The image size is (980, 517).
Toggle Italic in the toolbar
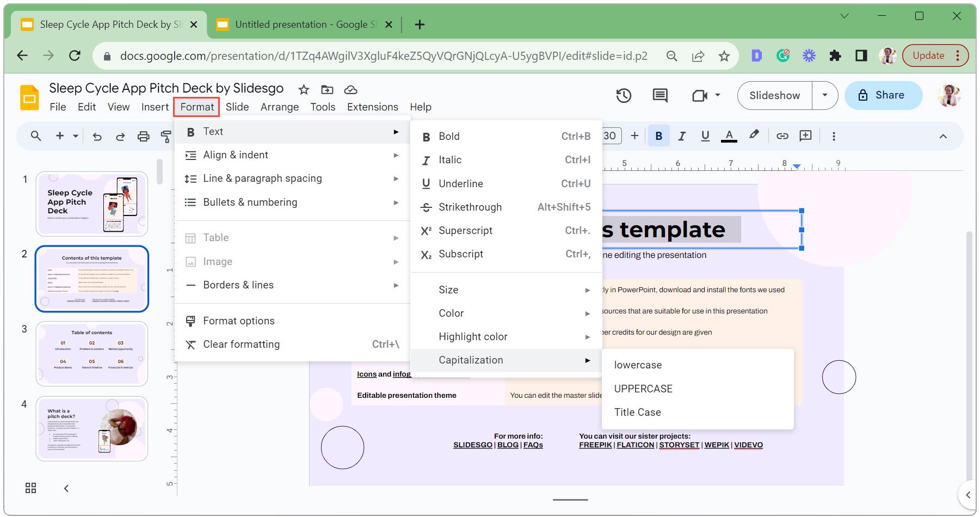point(682,136)
